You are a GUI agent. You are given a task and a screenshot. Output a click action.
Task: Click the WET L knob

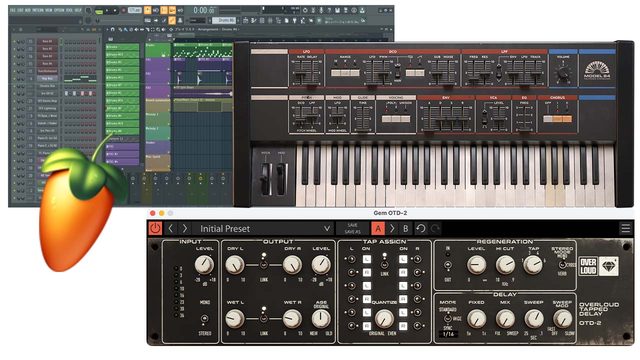pyautogui.click(x=235, y=319)
